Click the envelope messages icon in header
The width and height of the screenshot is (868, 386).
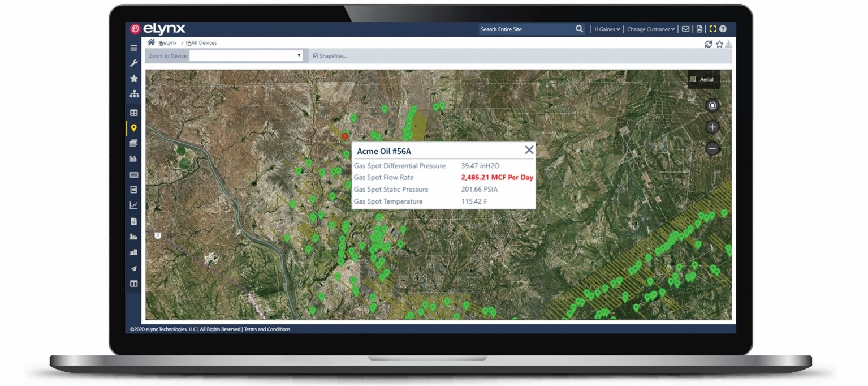click(685, 28)
